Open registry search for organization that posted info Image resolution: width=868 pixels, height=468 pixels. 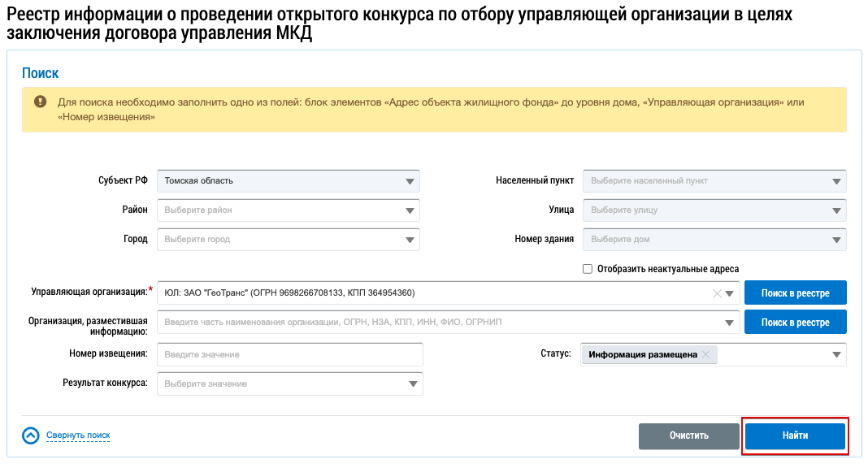(795, 322)
